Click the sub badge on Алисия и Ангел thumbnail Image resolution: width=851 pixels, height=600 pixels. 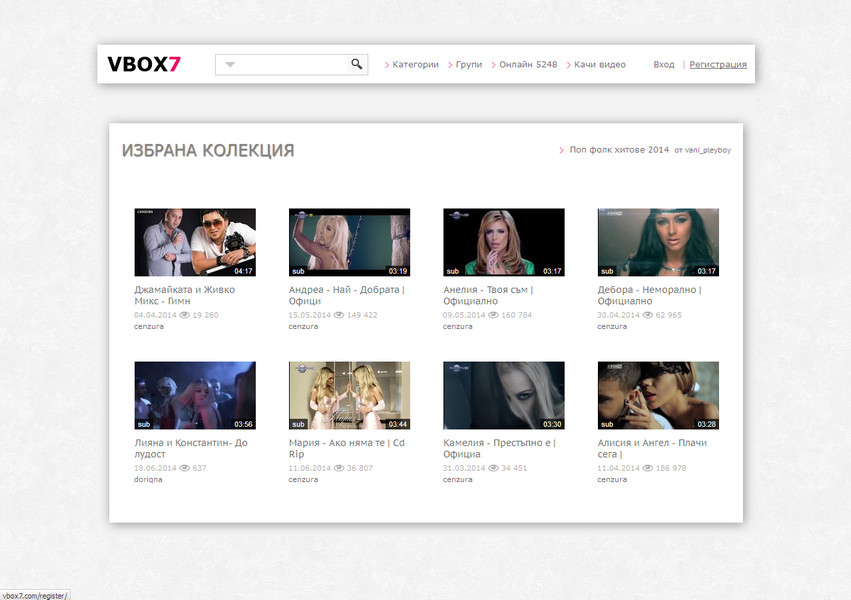[x=608, y=423]
